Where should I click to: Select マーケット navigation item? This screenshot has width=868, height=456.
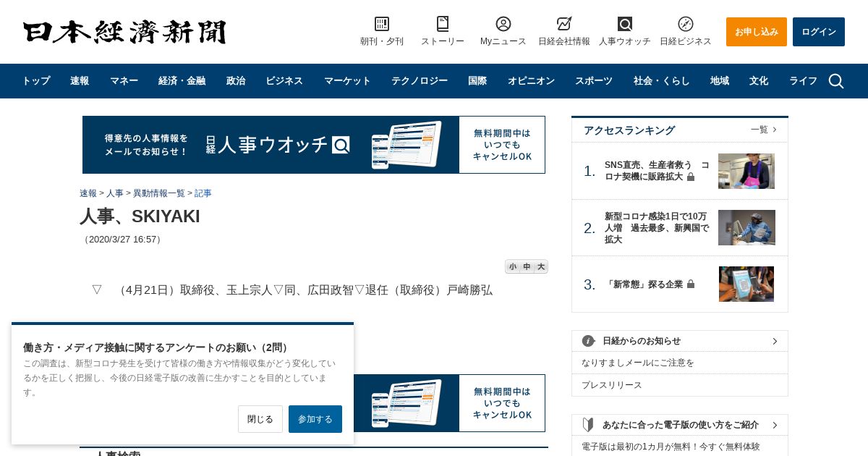coord(347,81)
